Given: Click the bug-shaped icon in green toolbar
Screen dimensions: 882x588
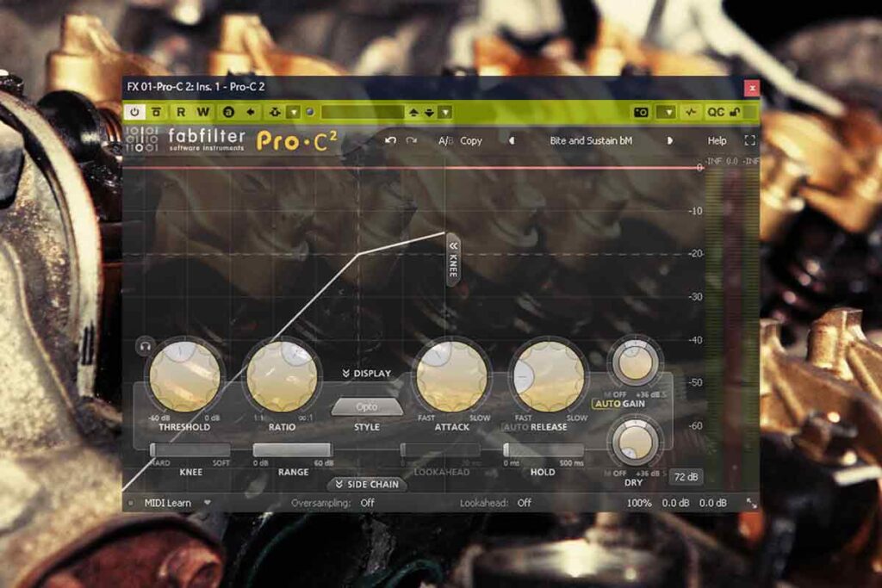Looking at the screenshot, I should click(275, 112).
